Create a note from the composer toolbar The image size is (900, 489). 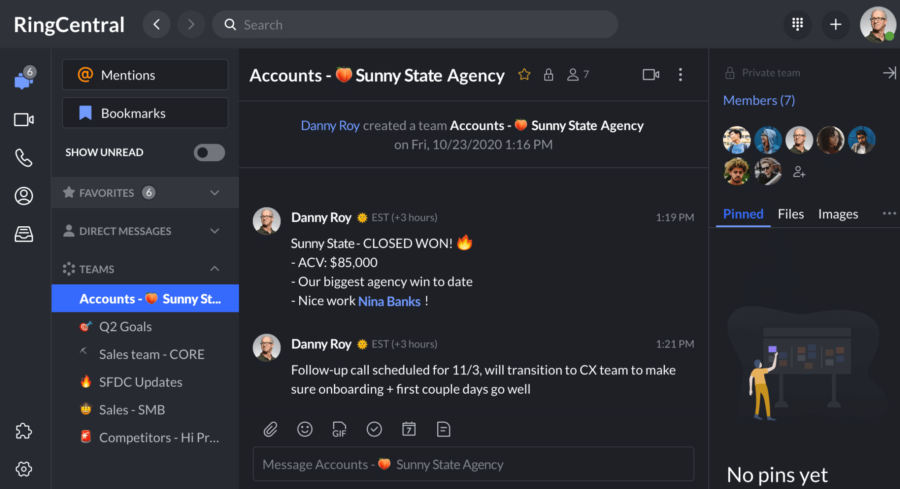[x=443, y=429]
